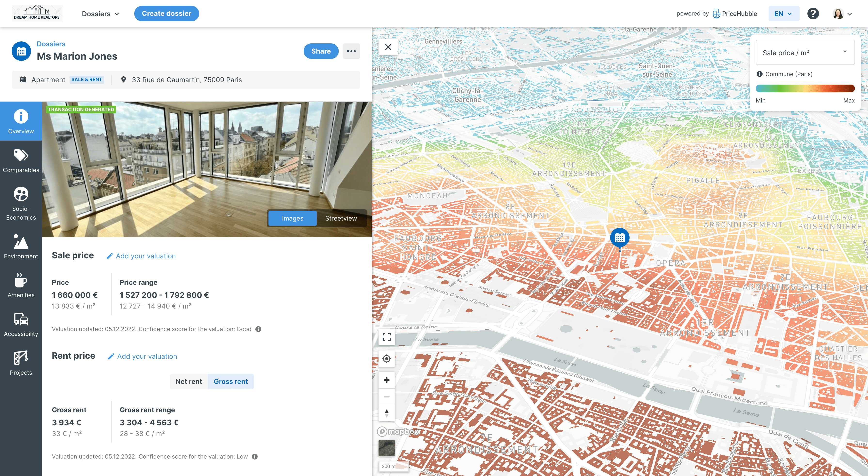This screenshot has width=868, height=476.
Task: Open the Comparables panel
Action: pos(21,161)
